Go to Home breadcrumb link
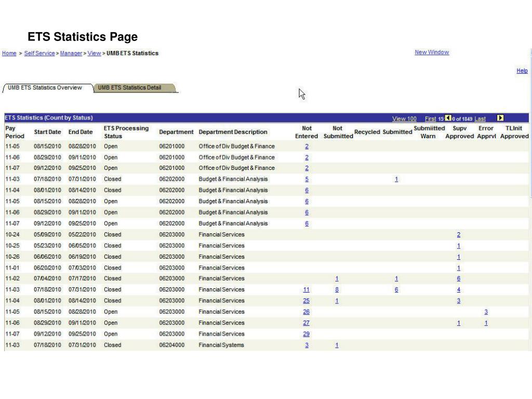Image resolution: width=532 pixels, height=399 pixels. (9, 54)
